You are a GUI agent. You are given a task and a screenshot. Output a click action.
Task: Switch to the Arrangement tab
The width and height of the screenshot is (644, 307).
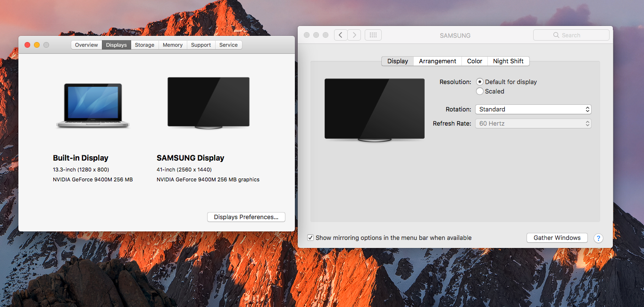point(437,61)
